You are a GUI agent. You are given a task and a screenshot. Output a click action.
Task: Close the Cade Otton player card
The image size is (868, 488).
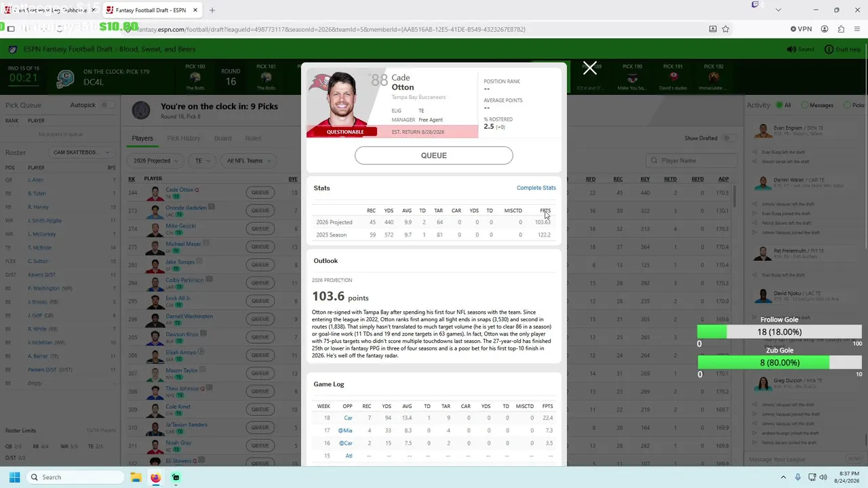[x=590, y=68]
